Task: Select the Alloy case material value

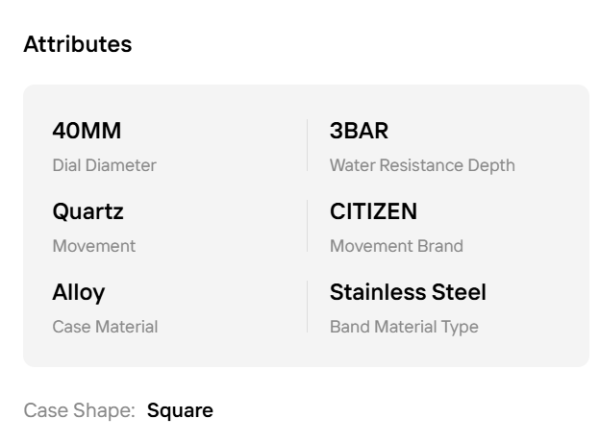Action: click(x=78, y=292)
